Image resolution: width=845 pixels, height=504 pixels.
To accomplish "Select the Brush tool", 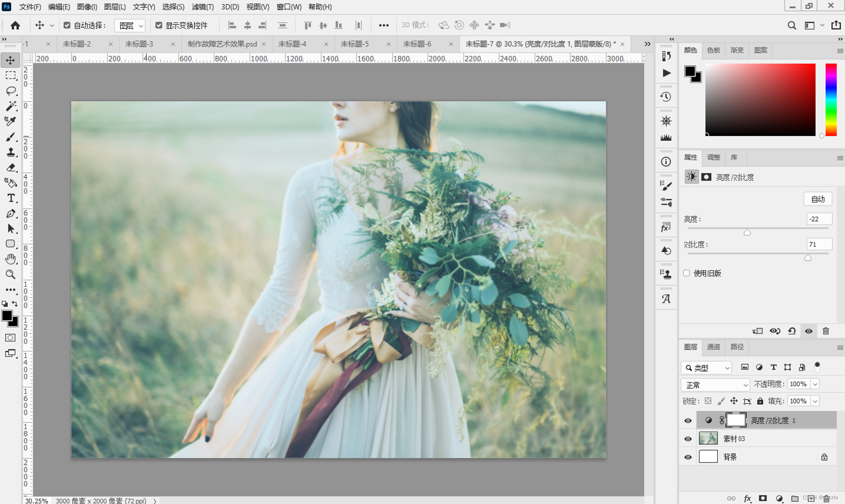I will 10,137.
